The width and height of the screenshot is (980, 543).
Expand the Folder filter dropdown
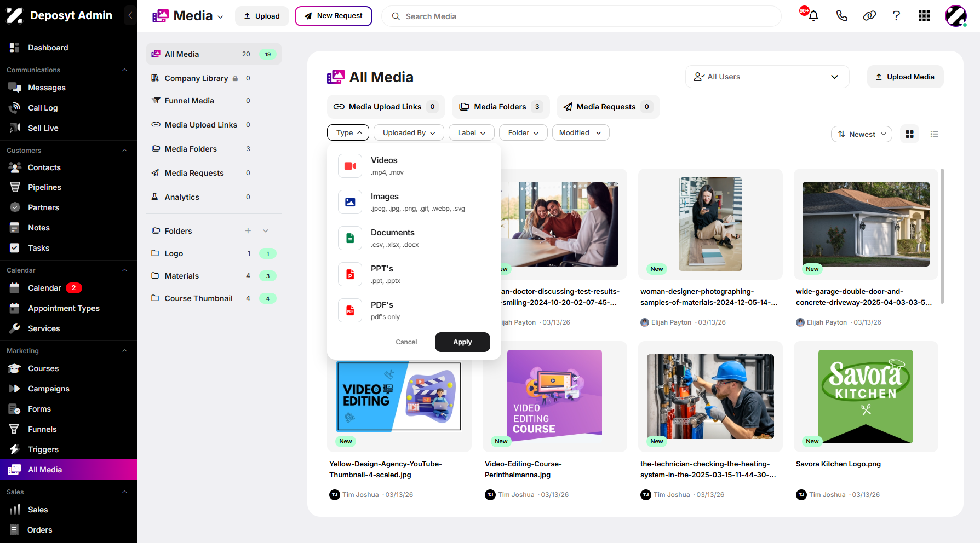point(523,133)
